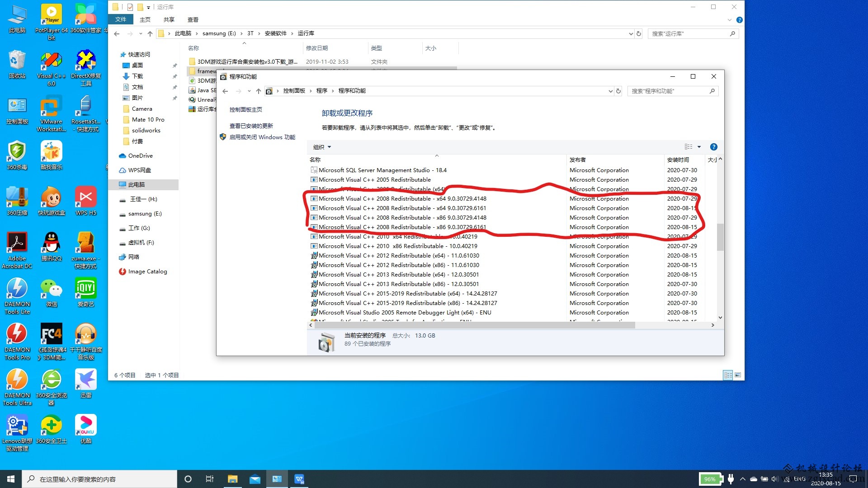Open recent locations dropdown in 运行库 explorer

point(141,33)
